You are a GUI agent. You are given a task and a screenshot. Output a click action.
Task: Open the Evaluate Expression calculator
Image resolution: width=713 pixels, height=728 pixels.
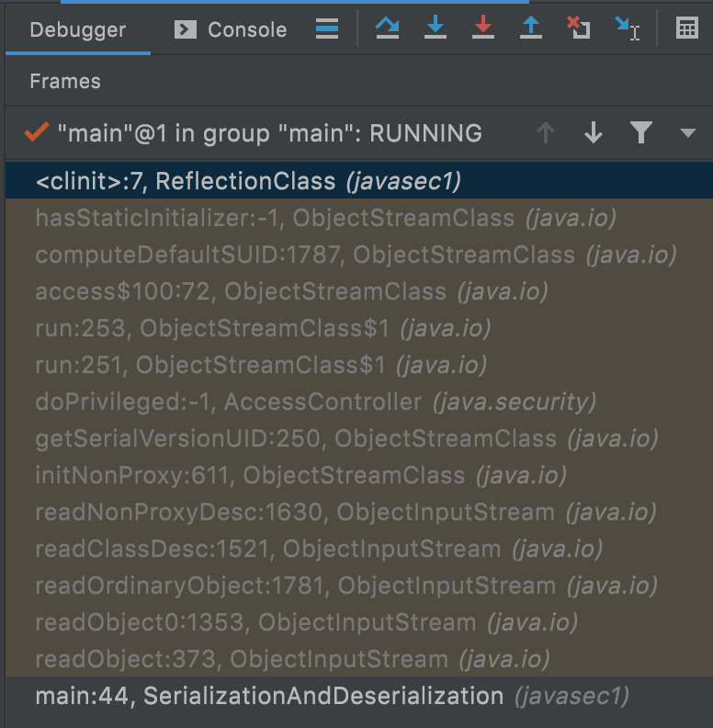(686, 28)
